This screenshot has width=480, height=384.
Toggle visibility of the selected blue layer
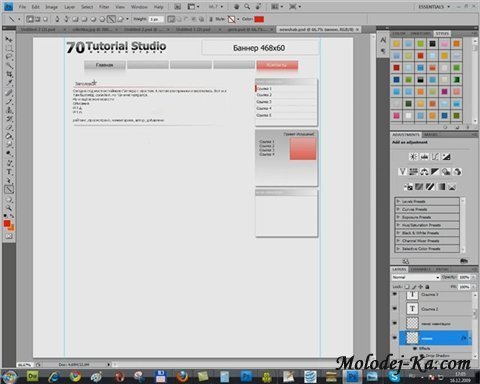(x=395, y=337)
